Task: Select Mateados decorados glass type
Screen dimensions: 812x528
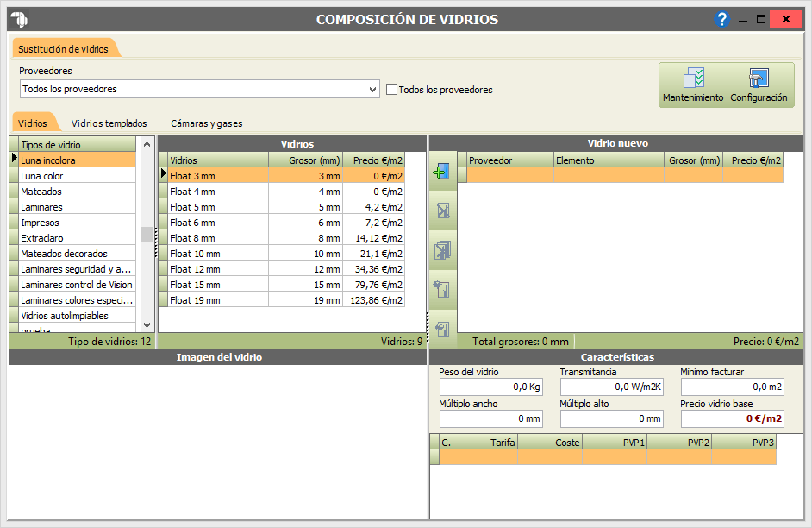Action: click(x=78, y=254)
